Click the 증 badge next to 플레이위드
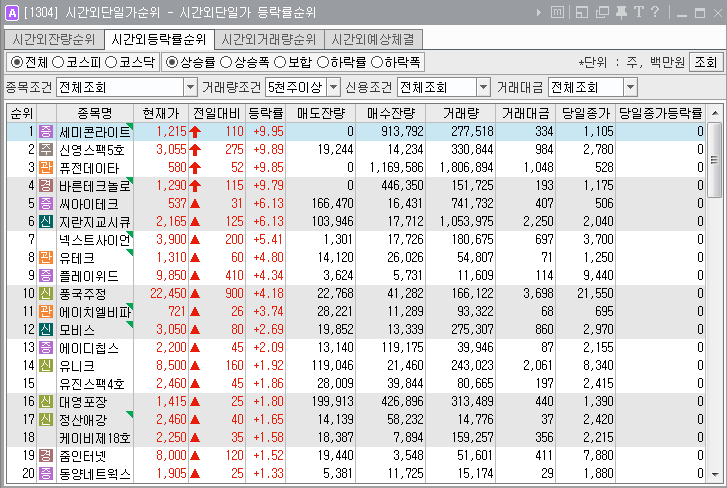727x488 pixels. (x=46, y=276)
